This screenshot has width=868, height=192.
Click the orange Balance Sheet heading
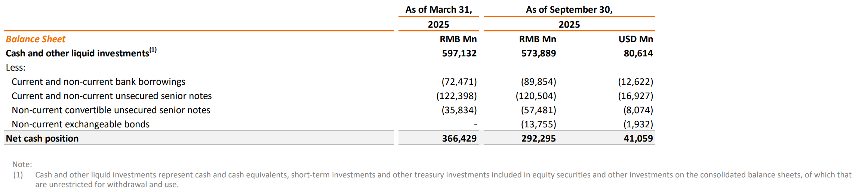(36, 39)
